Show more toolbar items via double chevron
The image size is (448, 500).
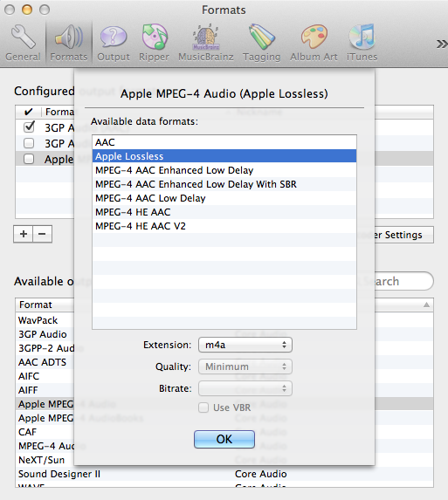tap(442, 44)
